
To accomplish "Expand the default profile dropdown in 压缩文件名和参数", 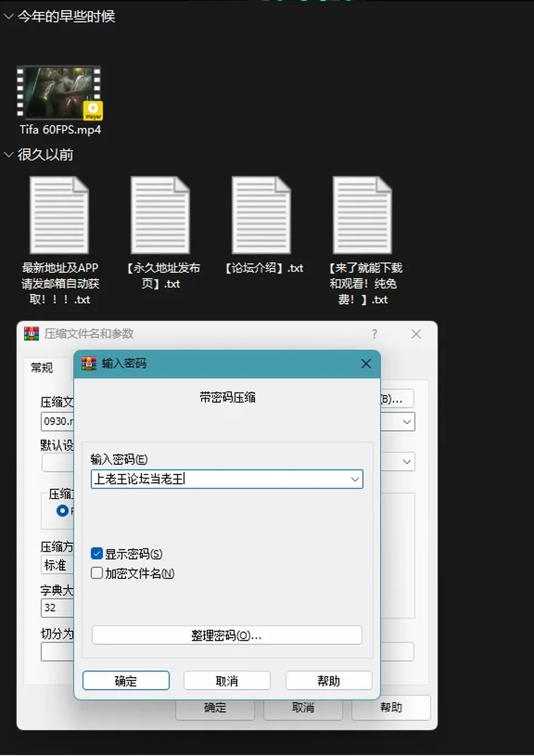I will point(407,462).
